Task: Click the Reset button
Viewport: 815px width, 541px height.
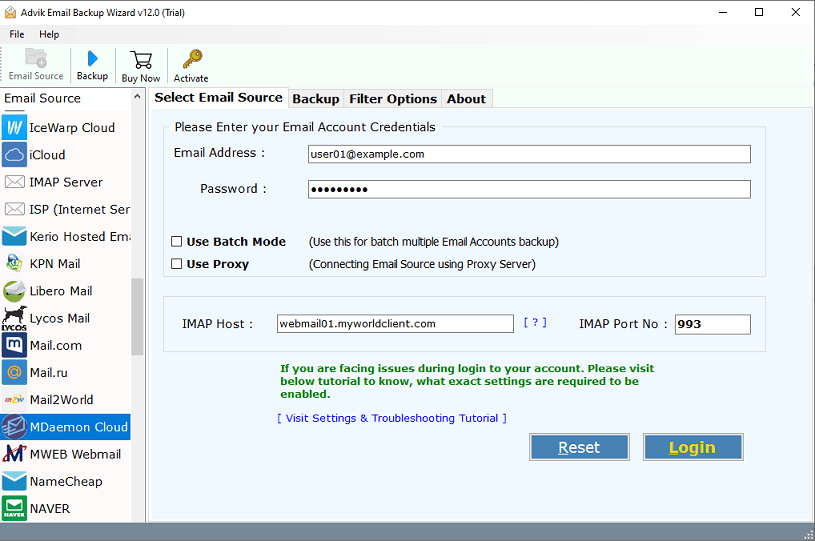Action: (x=579, y=447)
